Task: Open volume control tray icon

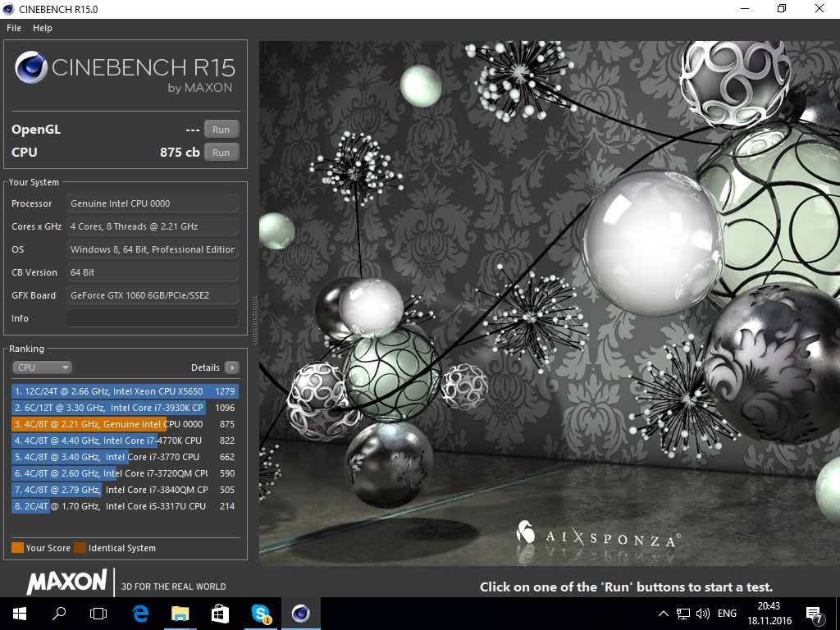Action: 702,614
